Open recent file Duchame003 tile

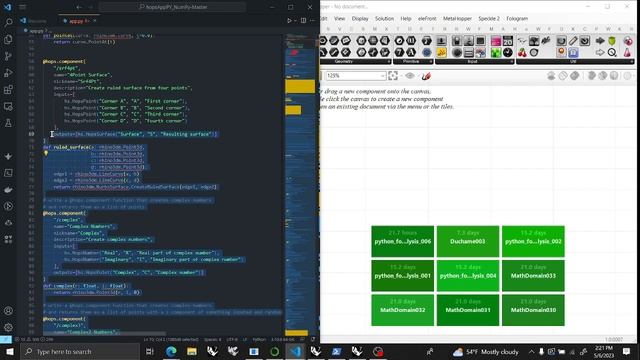[468, 241]
